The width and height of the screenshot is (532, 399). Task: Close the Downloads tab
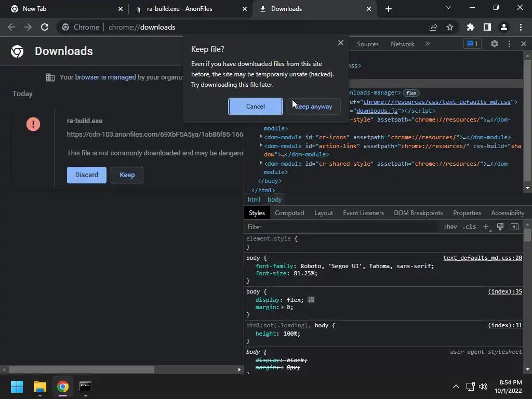tap(369, 9)
